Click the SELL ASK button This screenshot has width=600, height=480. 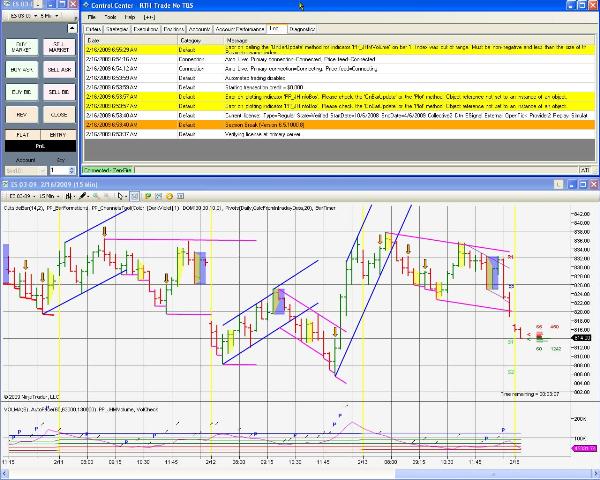(59, 70)
